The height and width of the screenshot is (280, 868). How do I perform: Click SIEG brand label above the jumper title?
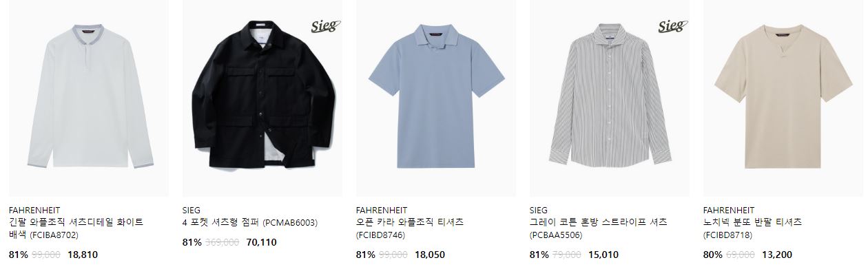tap(192, 210)
